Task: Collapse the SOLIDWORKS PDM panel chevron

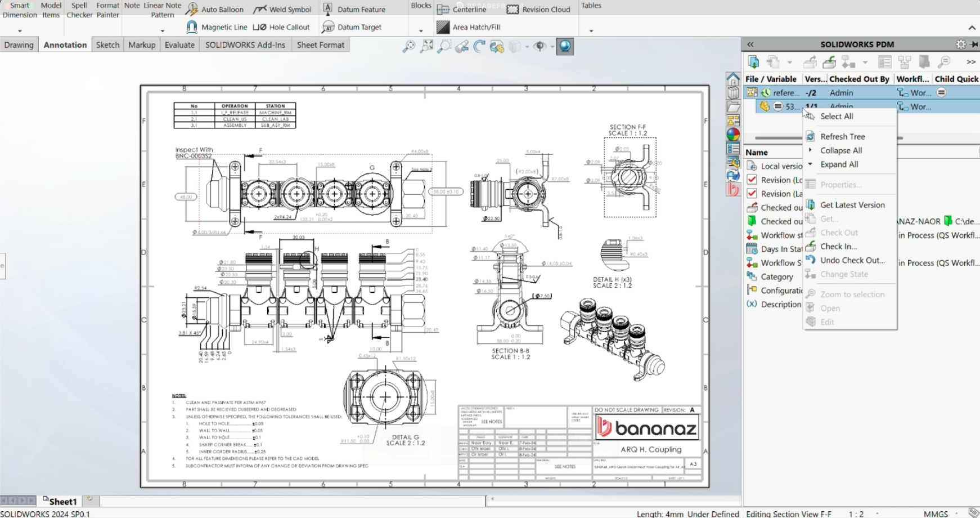Action: tap(750, 44)
